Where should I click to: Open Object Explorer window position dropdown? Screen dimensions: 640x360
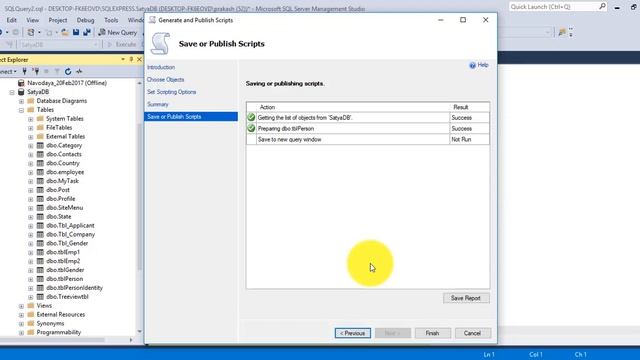pos(123,60)
